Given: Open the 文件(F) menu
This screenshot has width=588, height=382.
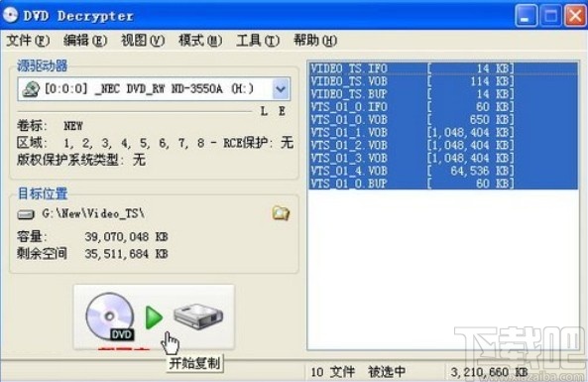Looking at the screenshot, I should [28, 40].
